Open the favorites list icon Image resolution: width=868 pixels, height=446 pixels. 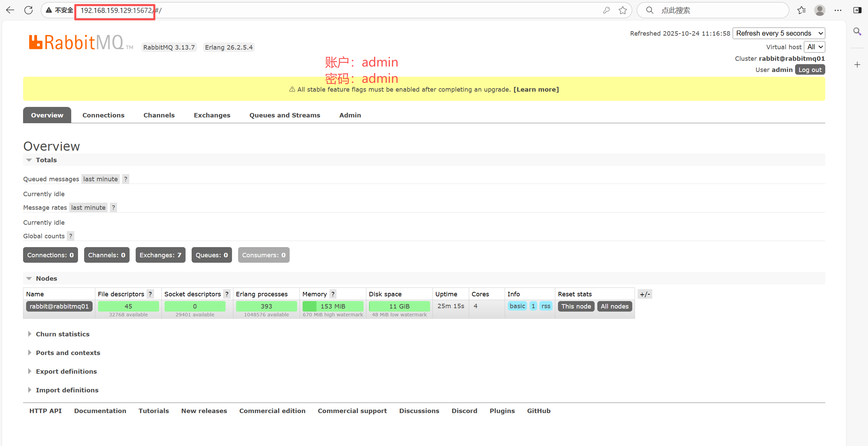(x=802, y=10)
